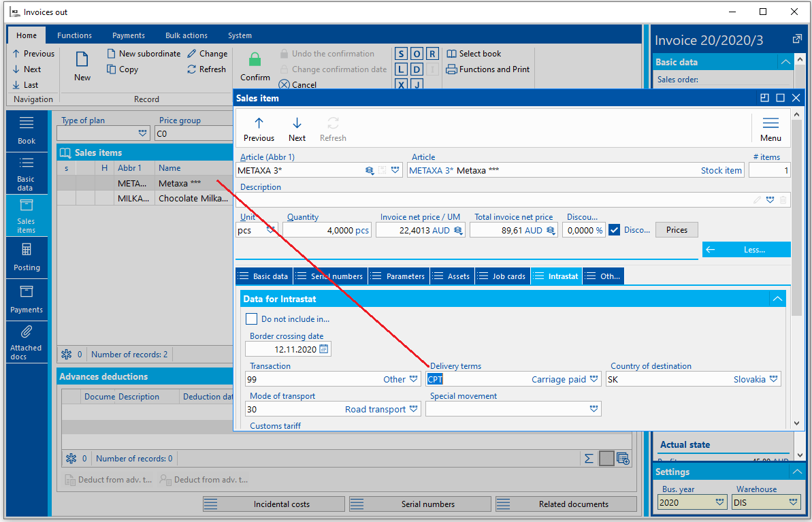
Task: Confirm the invoice with green lock
Action: [x=255, y=66]
